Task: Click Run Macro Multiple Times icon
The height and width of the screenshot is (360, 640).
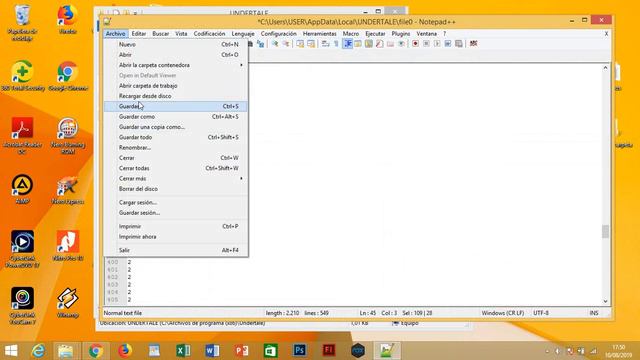Action: click(448, 44)
